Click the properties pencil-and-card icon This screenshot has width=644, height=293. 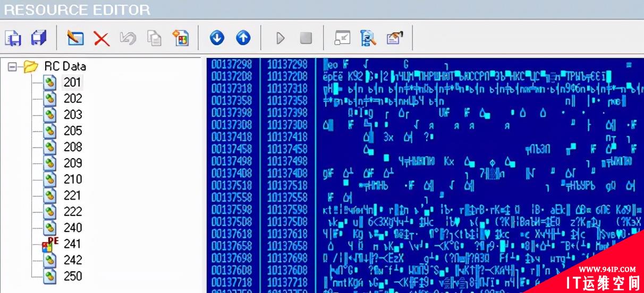point(394,38)
